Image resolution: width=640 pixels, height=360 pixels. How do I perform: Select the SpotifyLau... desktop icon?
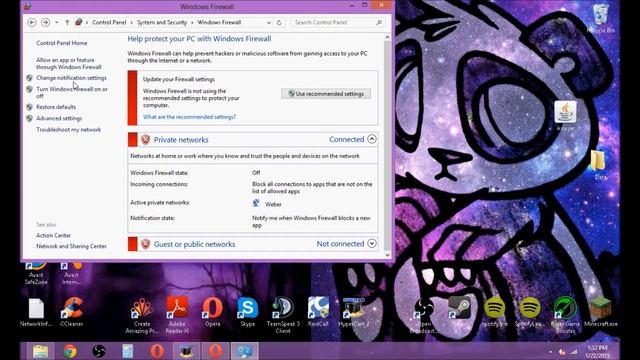(529, 312)
